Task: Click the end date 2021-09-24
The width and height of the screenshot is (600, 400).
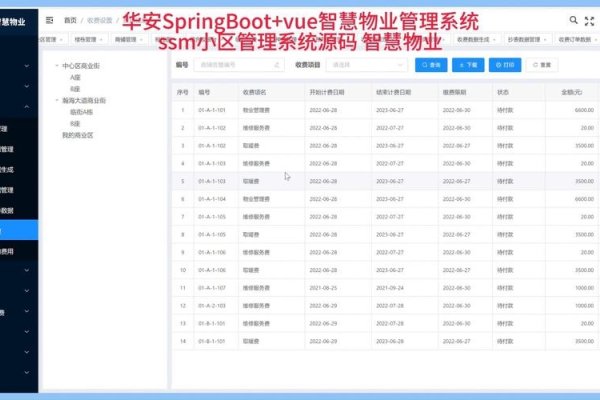Action: [x=390, y=288]
